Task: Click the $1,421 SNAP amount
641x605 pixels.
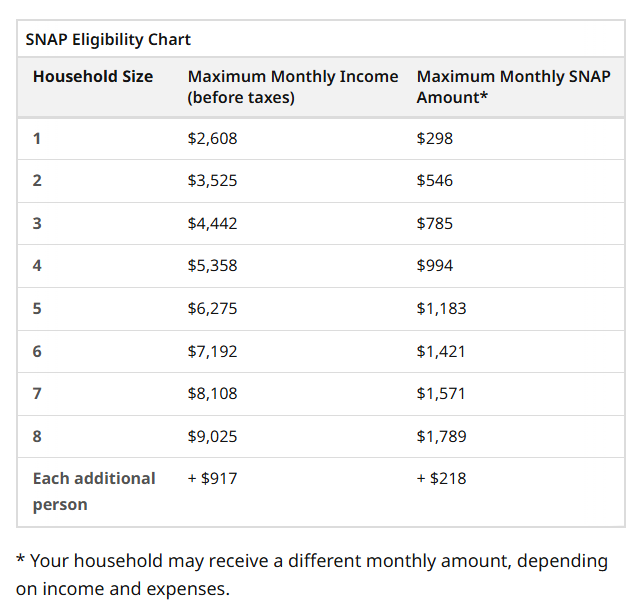Action: point(441,351)
